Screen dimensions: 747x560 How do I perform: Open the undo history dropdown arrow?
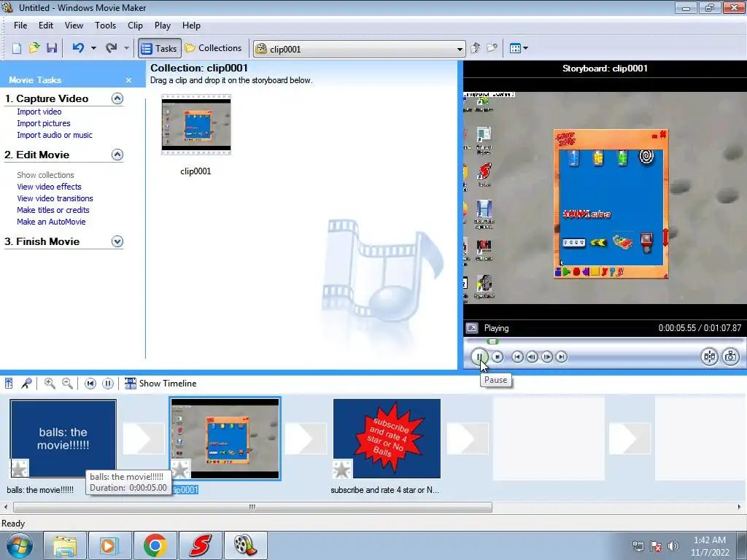[93, 48]
